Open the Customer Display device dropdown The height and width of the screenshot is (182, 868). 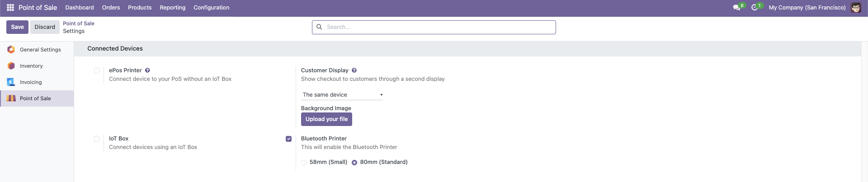point(342,95)
